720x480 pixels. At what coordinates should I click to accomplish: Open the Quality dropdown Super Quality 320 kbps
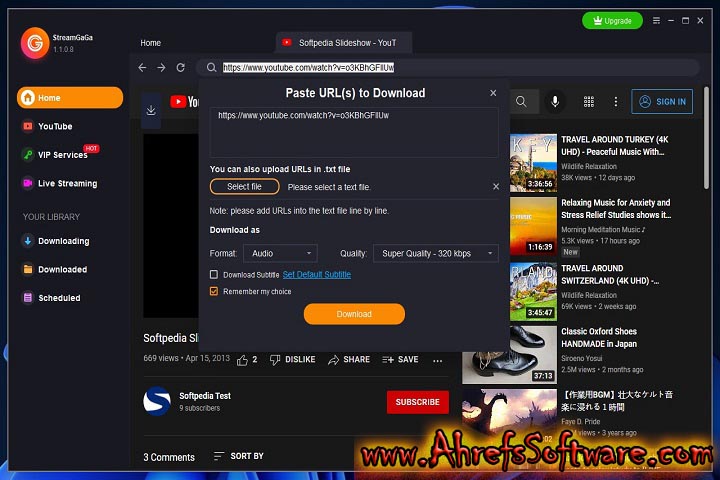pos(435,254)
